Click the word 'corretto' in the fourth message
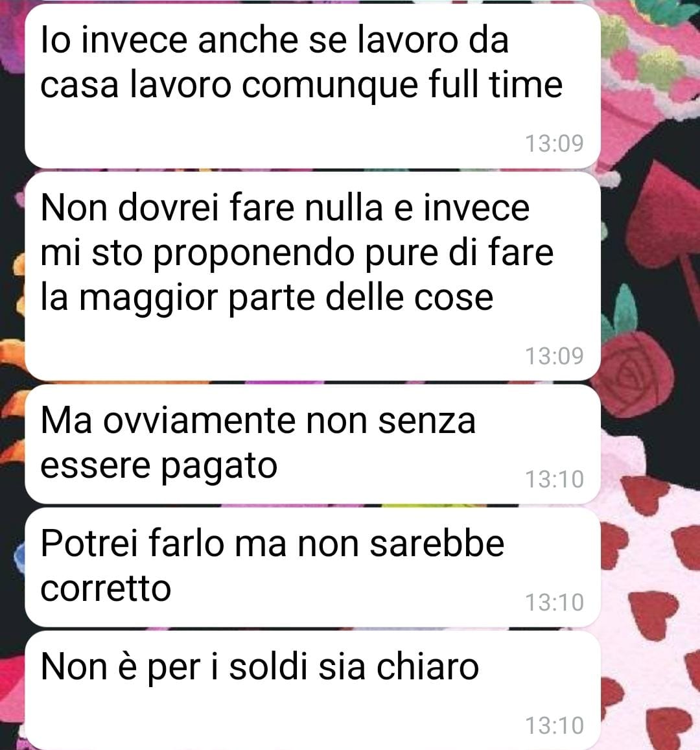Screen dimensions: 700x750 click(106, 589)
